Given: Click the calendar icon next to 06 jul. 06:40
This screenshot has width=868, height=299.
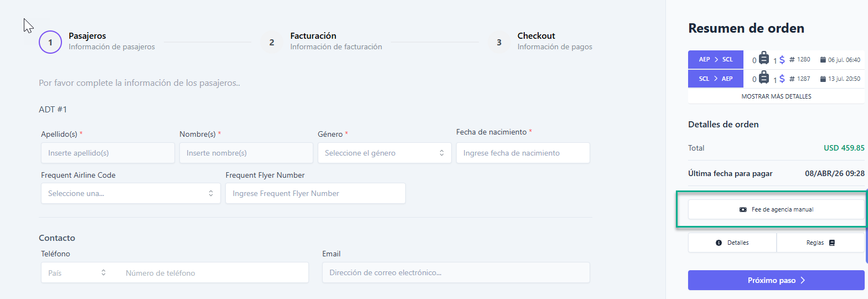Looking at the screenshot, I should tap(823, 60).
